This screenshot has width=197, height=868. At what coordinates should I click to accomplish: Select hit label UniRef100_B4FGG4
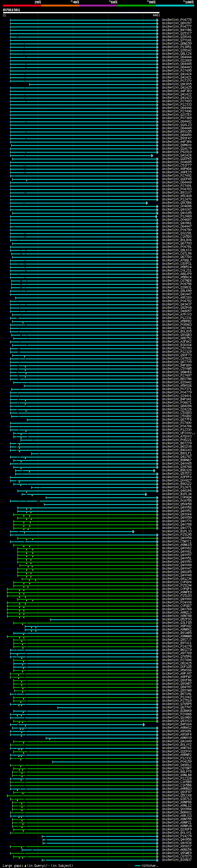click(177, 725)
